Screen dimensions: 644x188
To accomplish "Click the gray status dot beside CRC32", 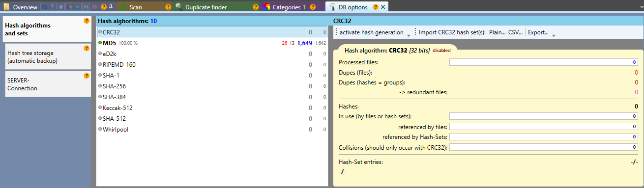I will coord(100,32).
